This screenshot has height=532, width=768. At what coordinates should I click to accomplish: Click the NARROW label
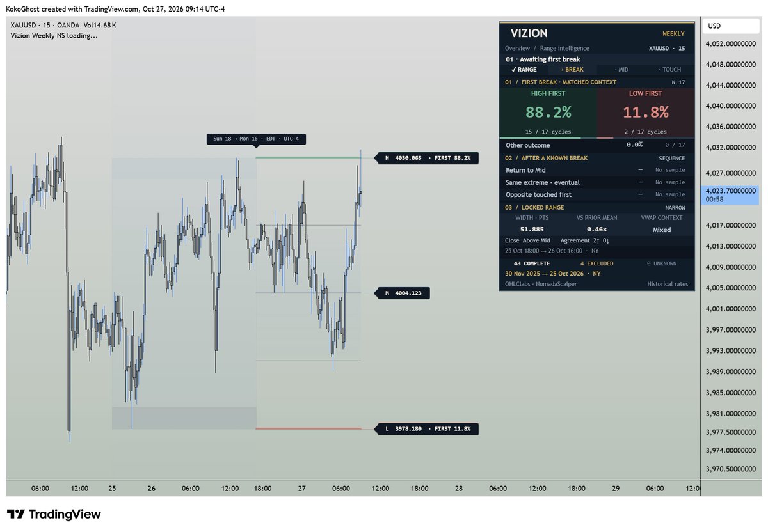[x=674, y=208]
